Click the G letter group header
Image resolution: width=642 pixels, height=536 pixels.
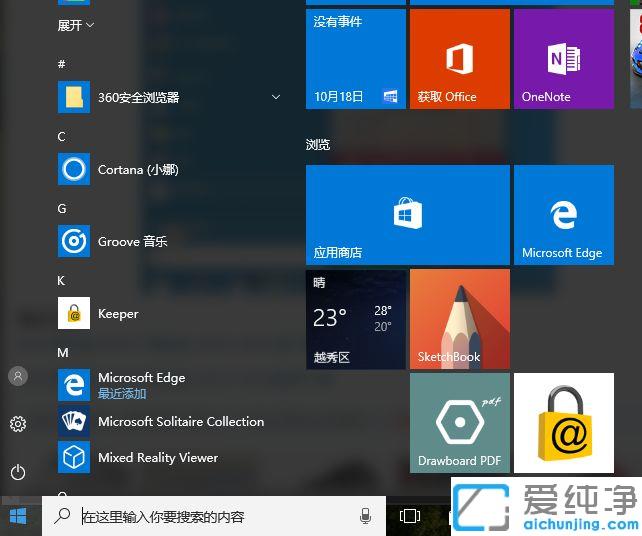tap(62, 208)
